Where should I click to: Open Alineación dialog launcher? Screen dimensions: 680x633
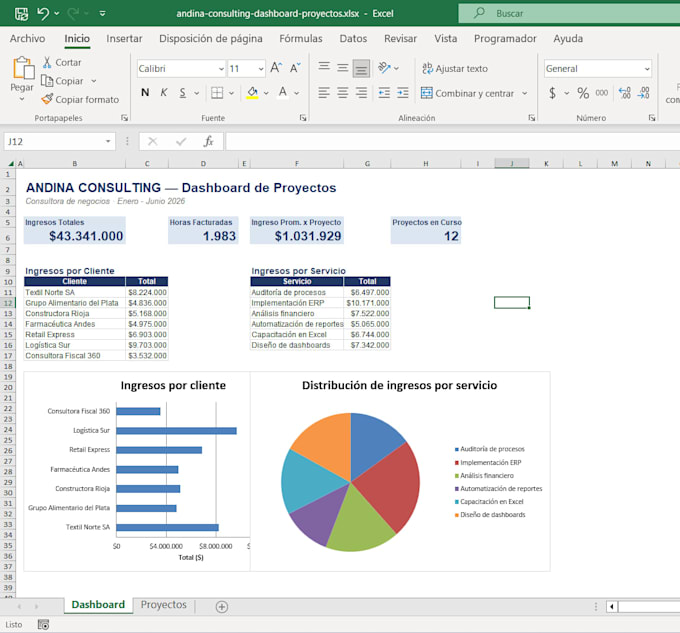tap(532, 118)
